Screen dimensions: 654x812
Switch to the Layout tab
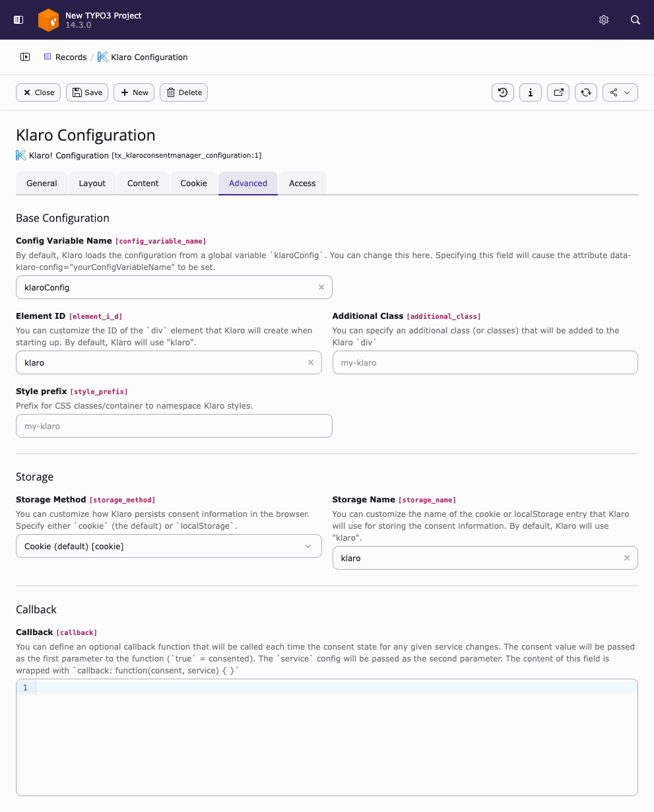tap(92, 184)
